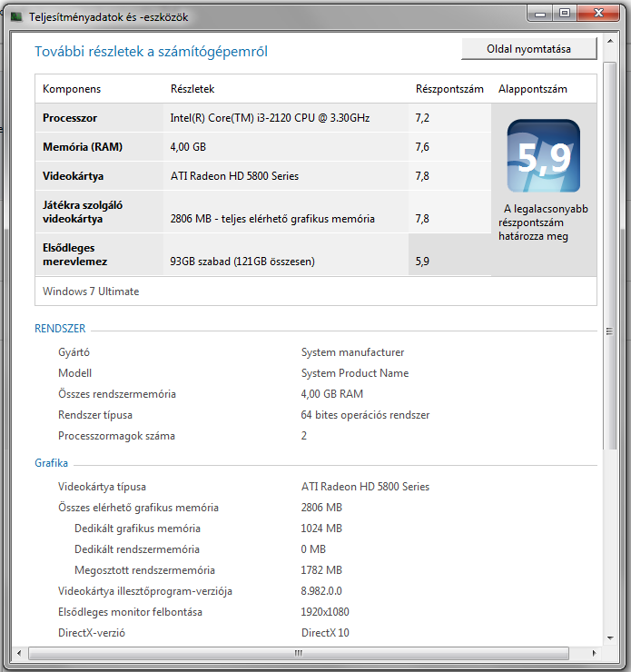
Task: Click the memory score 7,6
Action: [x=422, y=147]
